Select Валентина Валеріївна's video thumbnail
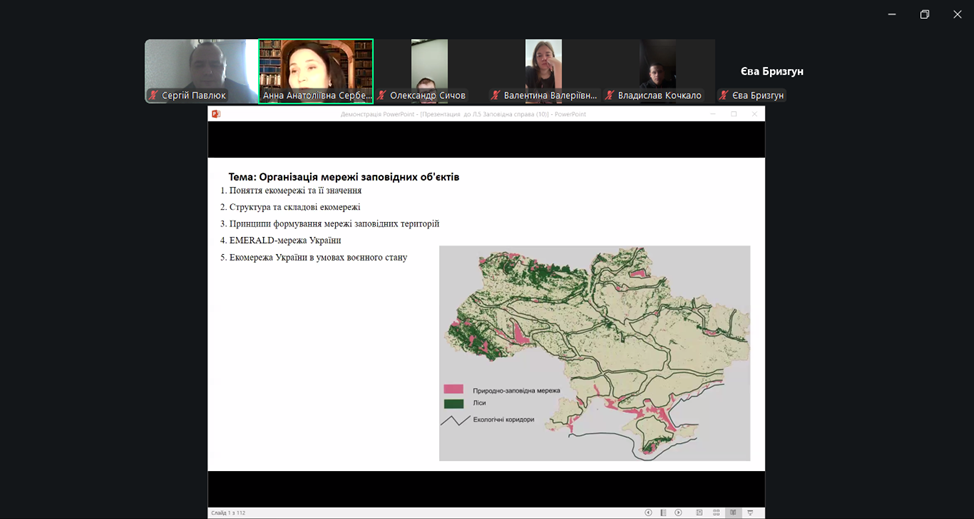 543,66
